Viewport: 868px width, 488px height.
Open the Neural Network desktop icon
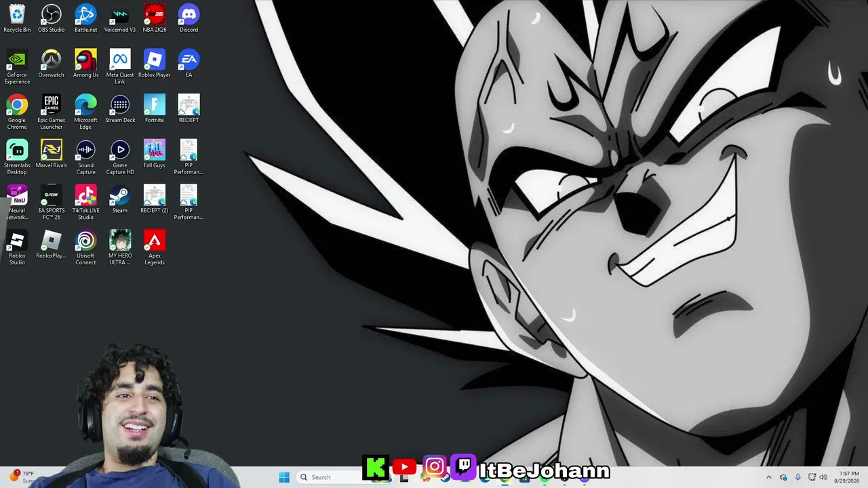click(x=17, y=203)
